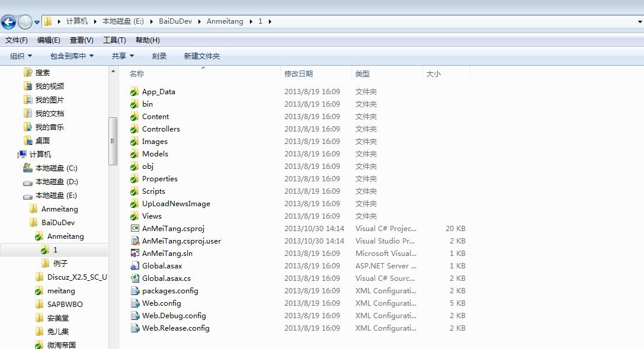Expand the Anmeitang breadcrumb arrow

[x=251, y=21]
